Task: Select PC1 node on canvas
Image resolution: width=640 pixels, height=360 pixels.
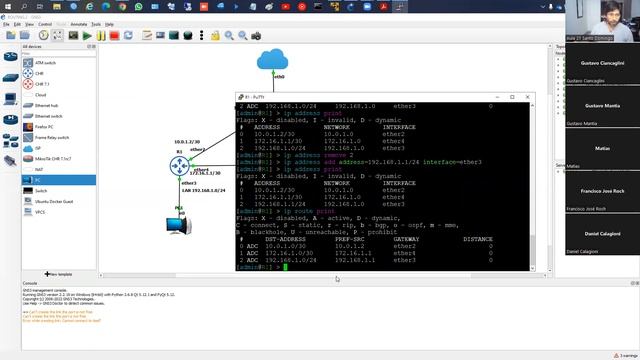Action: [179, 225]
